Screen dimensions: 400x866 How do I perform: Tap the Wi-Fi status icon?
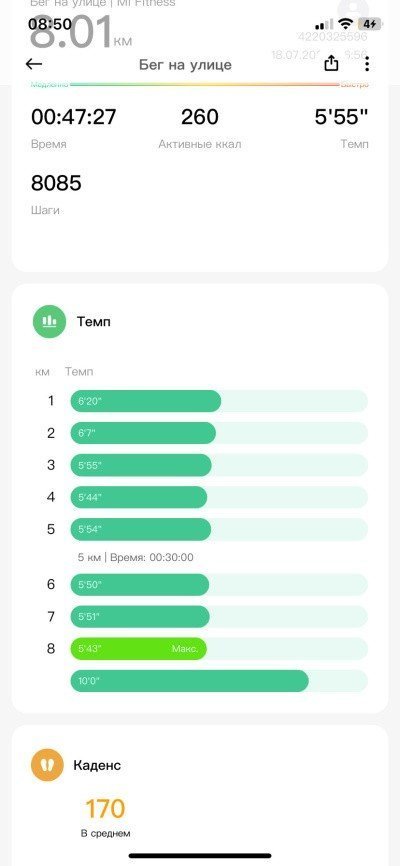click(346, 24)
